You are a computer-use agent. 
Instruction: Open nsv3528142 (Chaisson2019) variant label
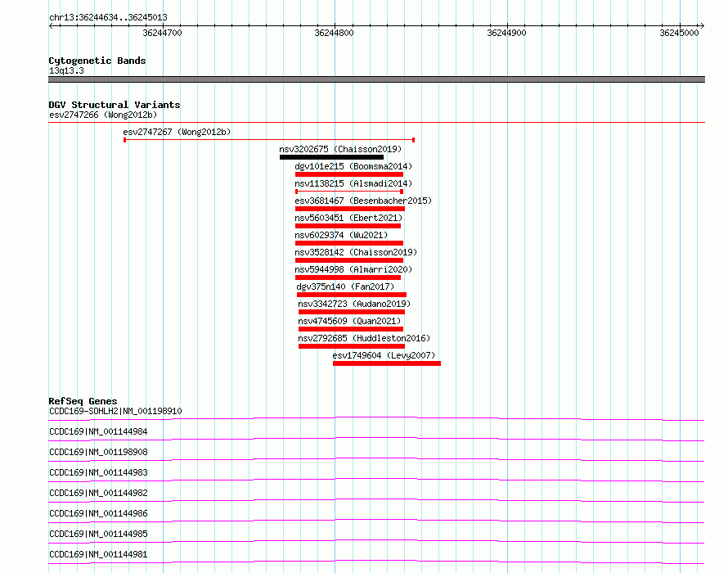pyautogui.click(x=356, y=252)
